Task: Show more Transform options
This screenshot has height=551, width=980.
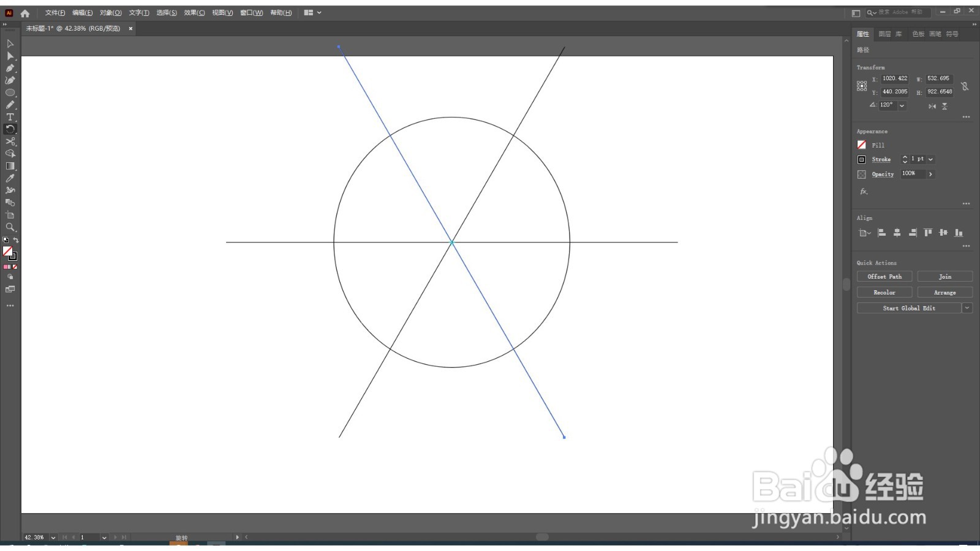Action: pyautogui.click(x=966, y=116)
